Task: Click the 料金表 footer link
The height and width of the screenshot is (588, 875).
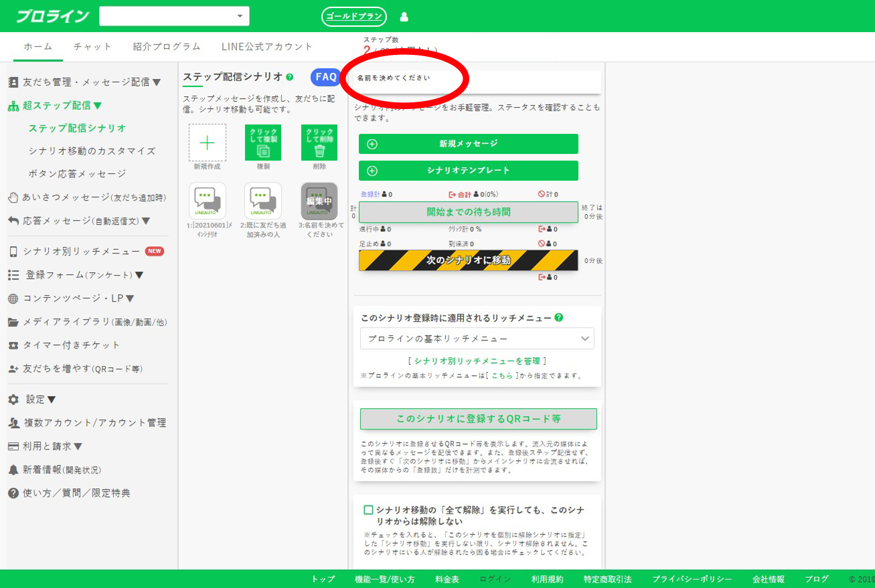Action: click(x=447, y=579)
